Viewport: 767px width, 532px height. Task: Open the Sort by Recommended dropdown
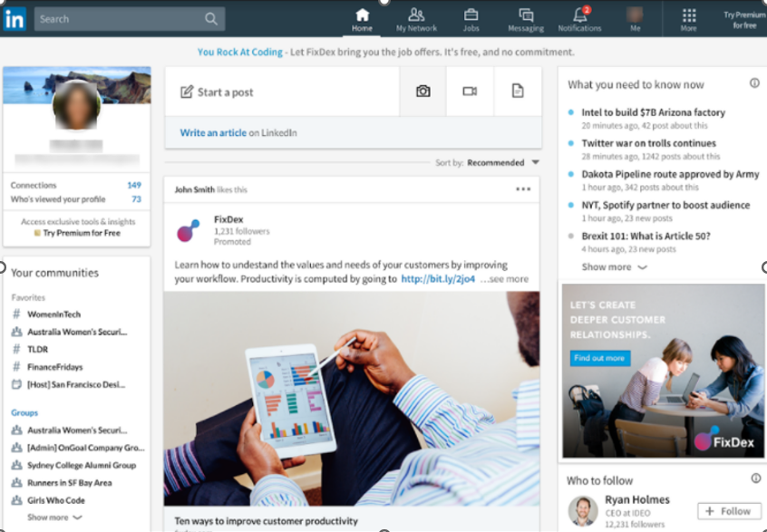point(501,163)
